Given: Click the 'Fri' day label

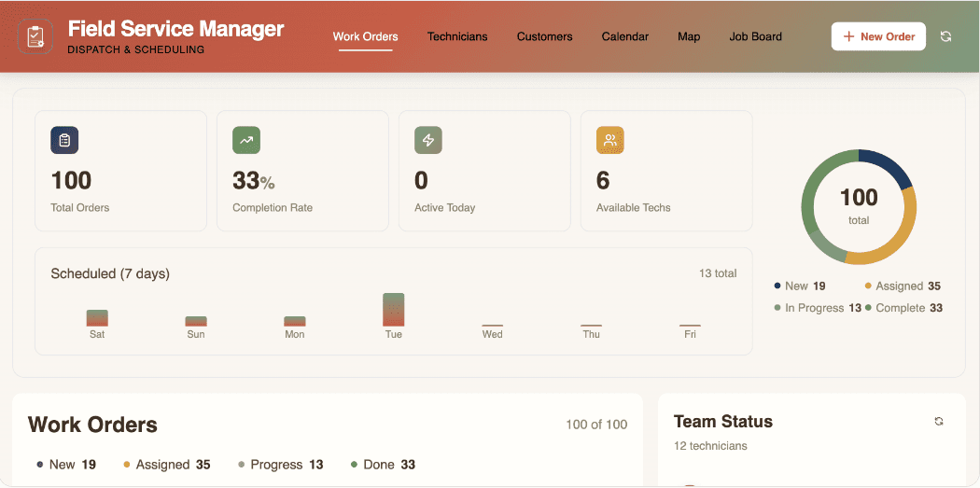Looking at the screenshot, I should pyautogui.click(x=690, y=334).
